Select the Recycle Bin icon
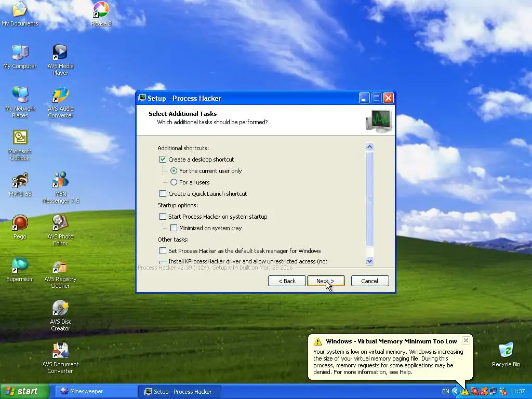Viewport: 532px width, 399px height. point(506,355)
